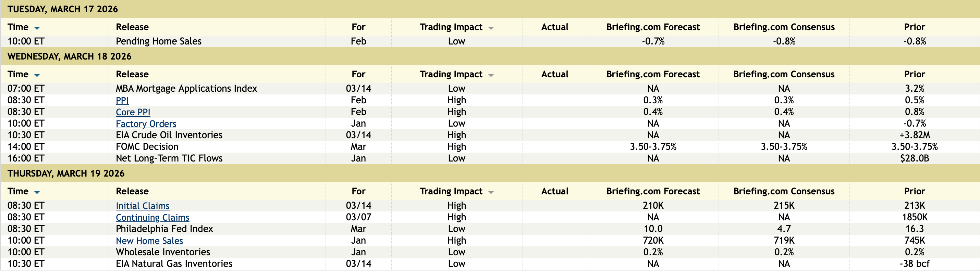Click the Pending Home Sales release name

(159, 41)
